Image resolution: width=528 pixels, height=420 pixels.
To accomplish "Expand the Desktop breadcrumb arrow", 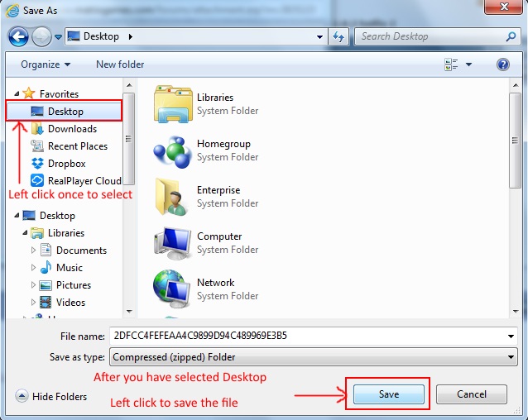I will tap(130, 36).
